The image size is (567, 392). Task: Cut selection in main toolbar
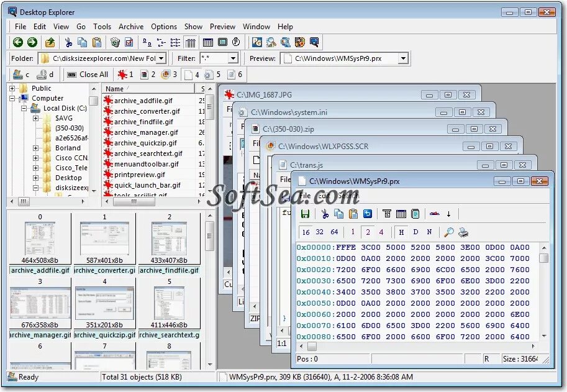tap(68, 42)
